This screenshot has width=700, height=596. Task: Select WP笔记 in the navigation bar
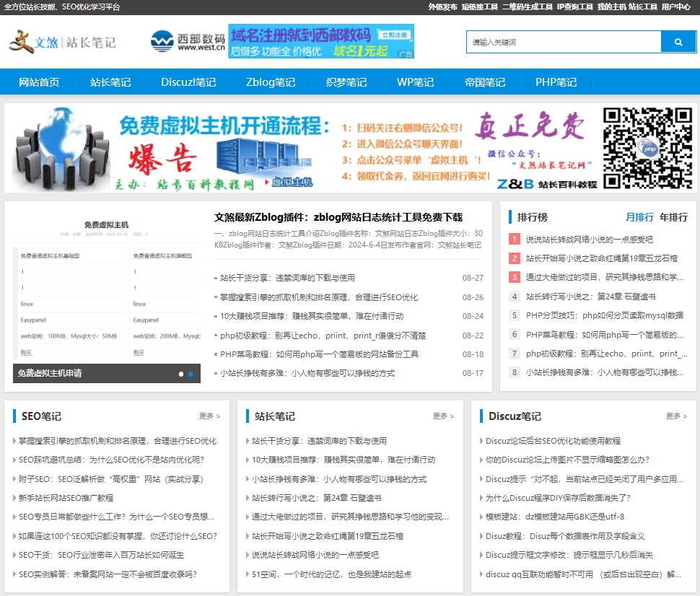pyautogui.click(x=415, y=82)
